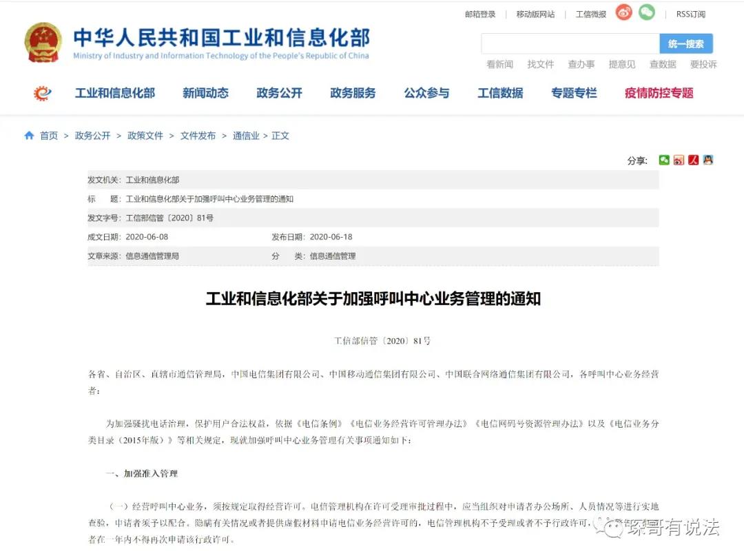Select 找文件 search shortcut

541,64
